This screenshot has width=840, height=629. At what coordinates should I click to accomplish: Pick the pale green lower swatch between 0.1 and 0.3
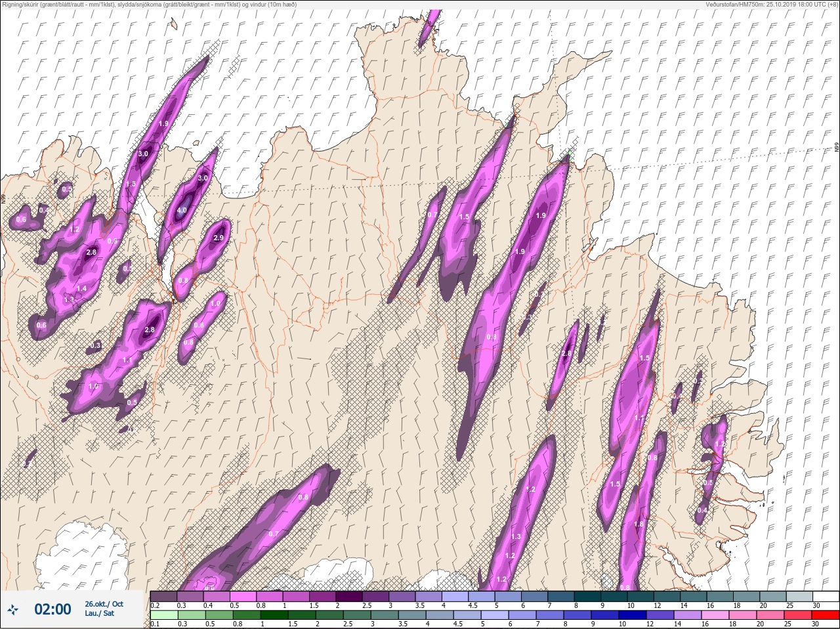(163, 616)
